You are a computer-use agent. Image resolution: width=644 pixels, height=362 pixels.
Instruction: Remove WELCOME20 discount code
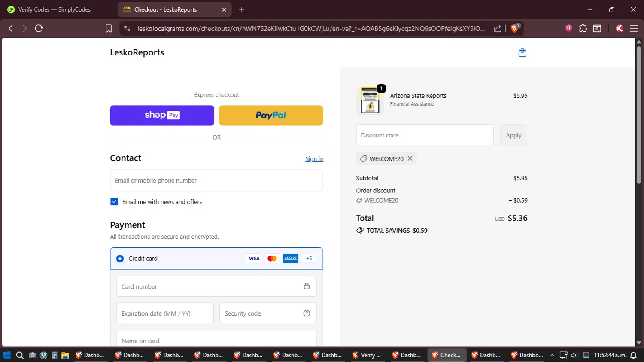[410, 158]
